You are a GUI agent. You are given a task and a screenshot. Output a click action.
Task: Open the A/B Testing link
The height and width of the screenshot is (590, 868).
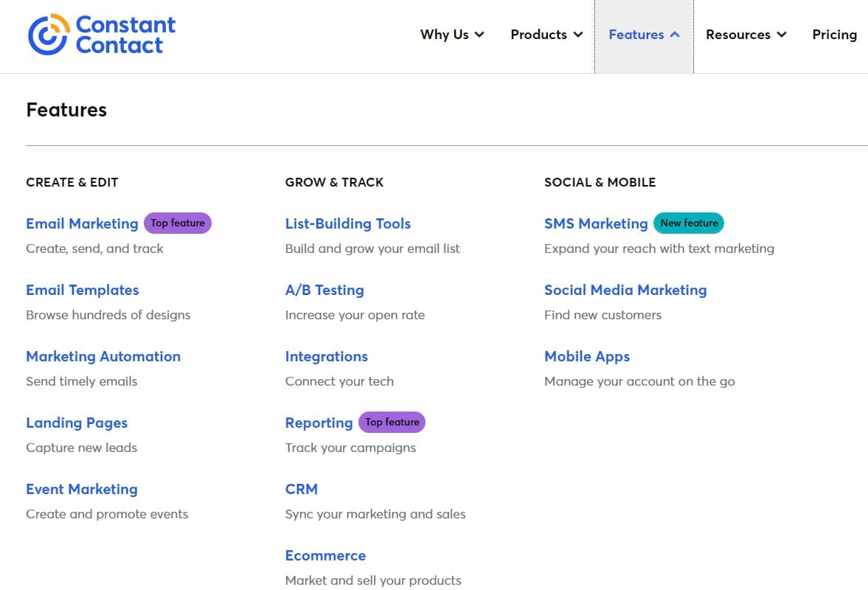pyautogui.click(x=324, y=290)
